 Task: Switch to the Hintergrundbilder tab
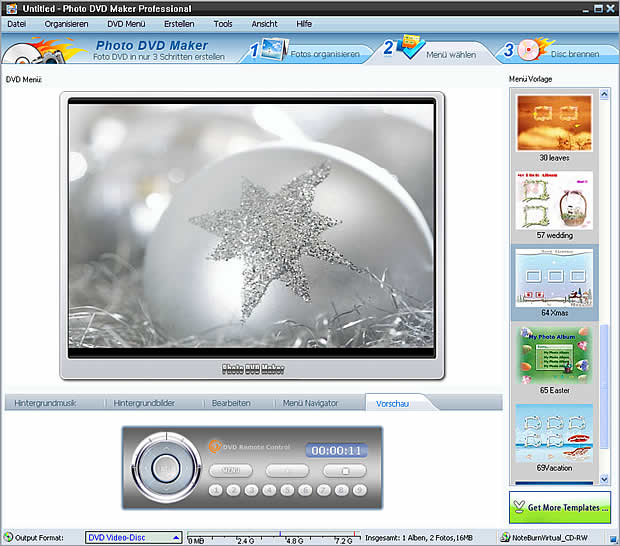tap(144, 403)
